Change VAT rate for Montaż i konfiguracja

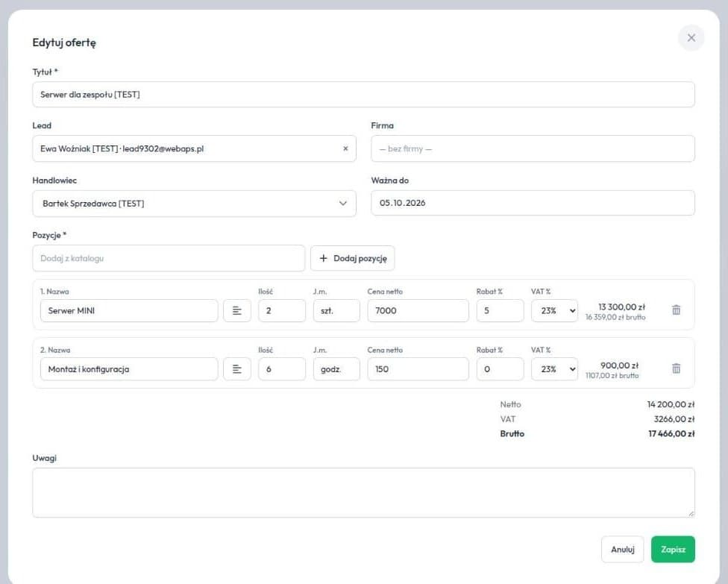pyautogui.click(x=554, y=369)
